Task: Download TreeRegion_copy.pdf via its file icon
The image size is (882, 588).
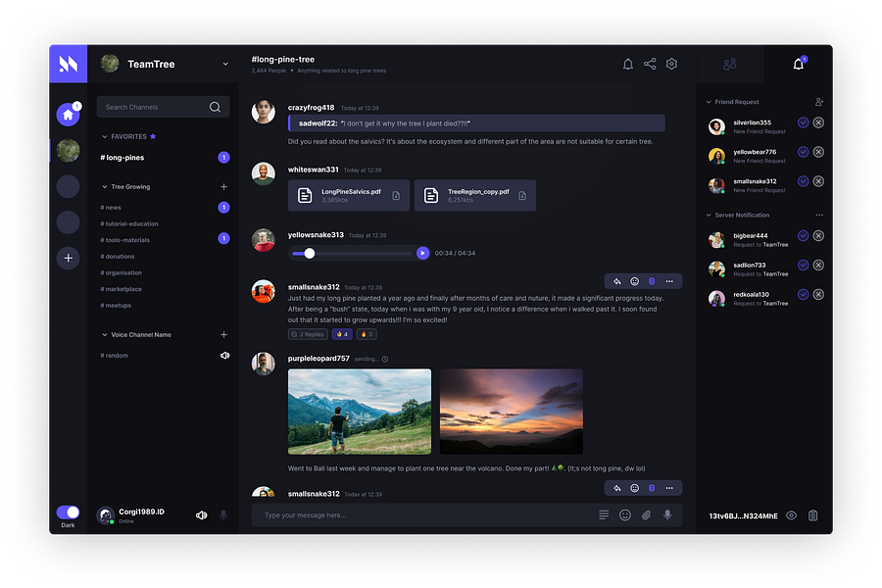Action: click(522, 196)
